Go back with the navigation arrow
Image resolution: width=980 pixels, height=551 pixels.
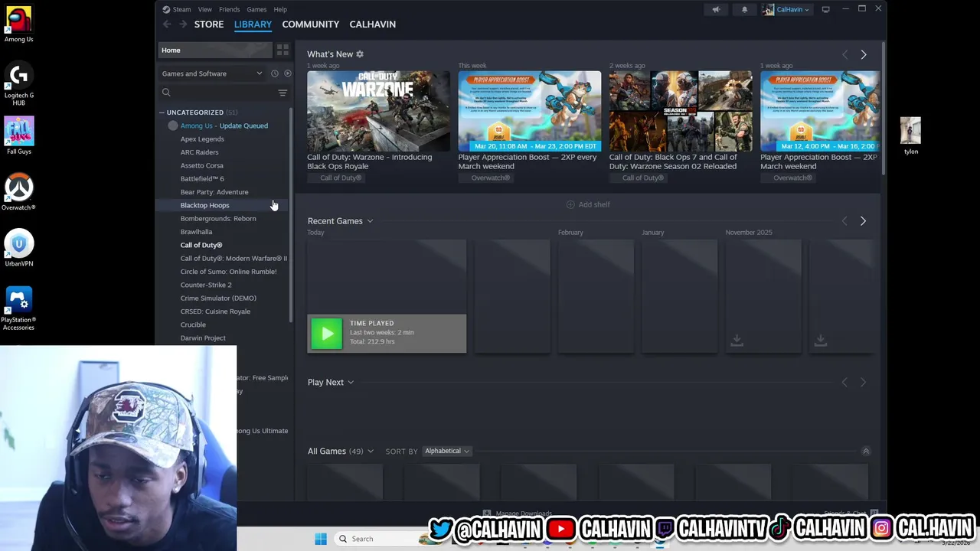point(167,24)
